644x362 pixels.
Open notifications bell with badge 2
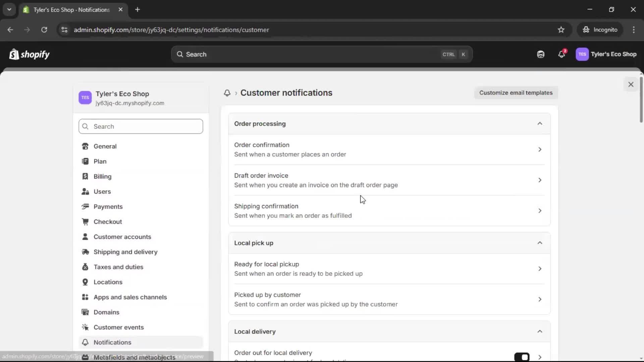coord(562,54)
